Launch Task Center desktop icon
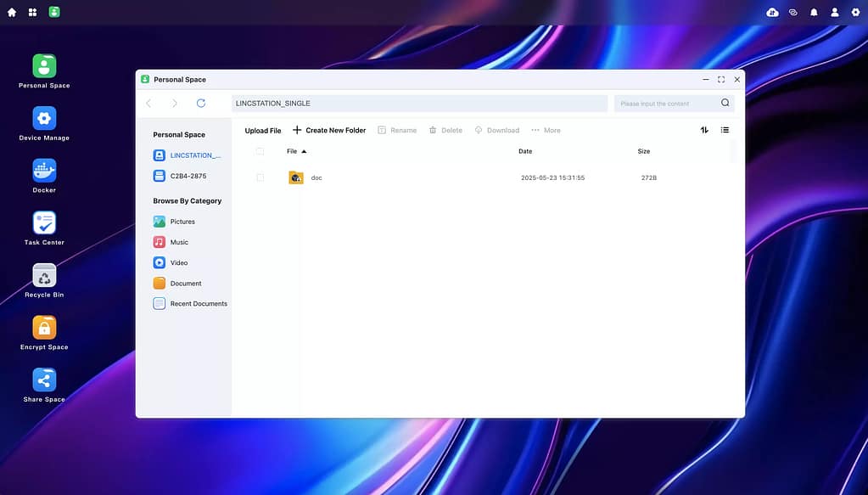The width and height of the screenshot is (868, 495). (44, 223)
